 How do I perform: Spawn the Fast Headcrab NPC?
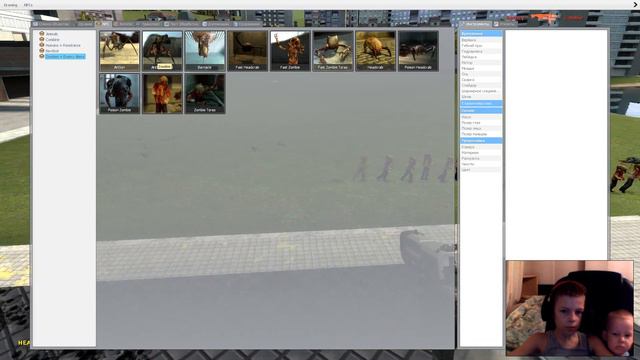point(247,51)
